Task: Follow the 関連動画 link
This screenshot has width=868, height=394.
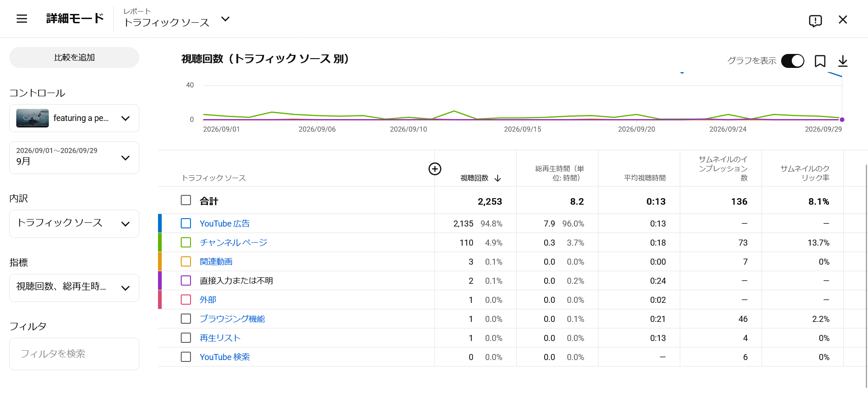Action: [x=216, y=262]
